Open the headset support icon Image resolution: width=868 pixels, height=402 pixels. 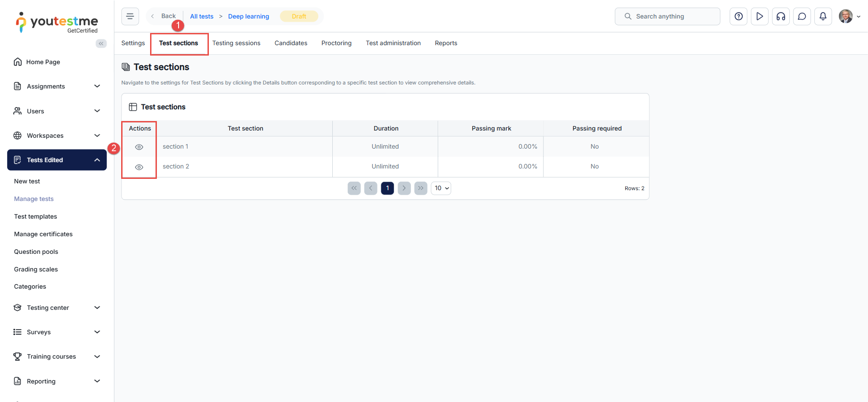(781, 16)
